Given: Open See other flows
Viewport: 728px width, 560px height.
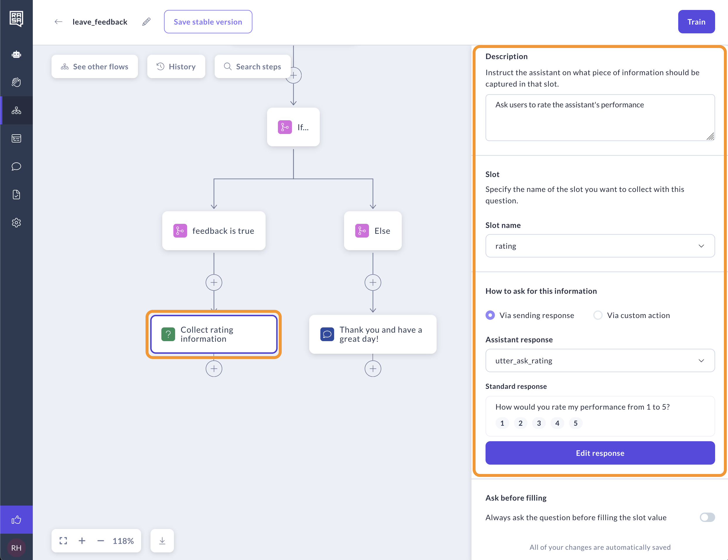Looking at the screenshot, I should point(95,67).
